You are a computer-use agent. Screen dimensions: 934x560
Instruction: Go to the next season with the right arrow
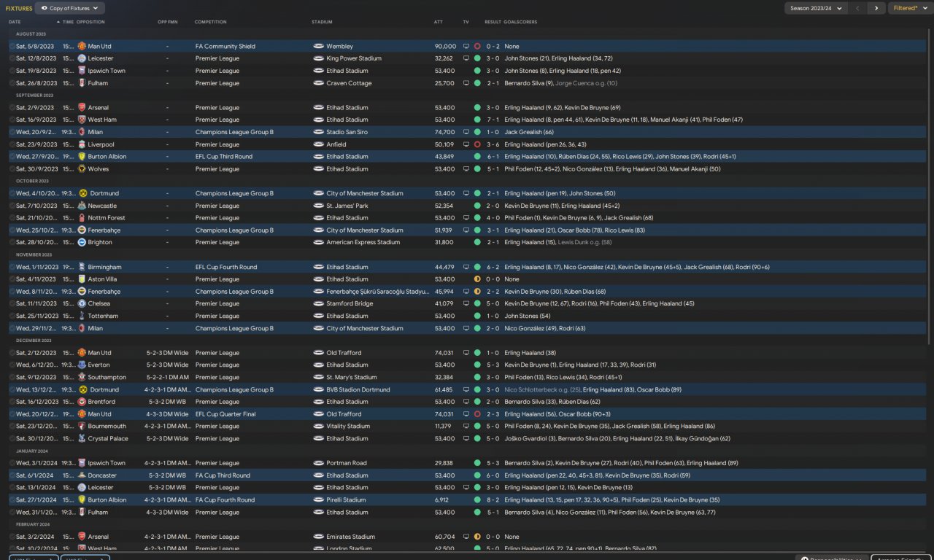tap(876, 8)
